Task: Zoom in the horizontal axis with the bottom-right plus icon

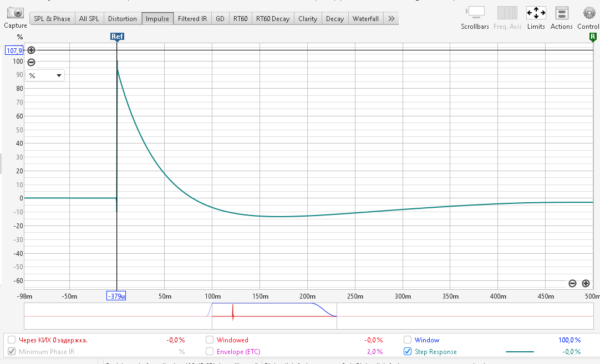Action: tap(586, 284)
